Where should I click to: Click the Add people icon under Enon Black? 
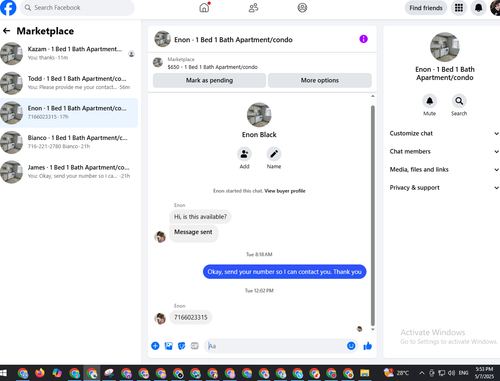pos(244,154)
